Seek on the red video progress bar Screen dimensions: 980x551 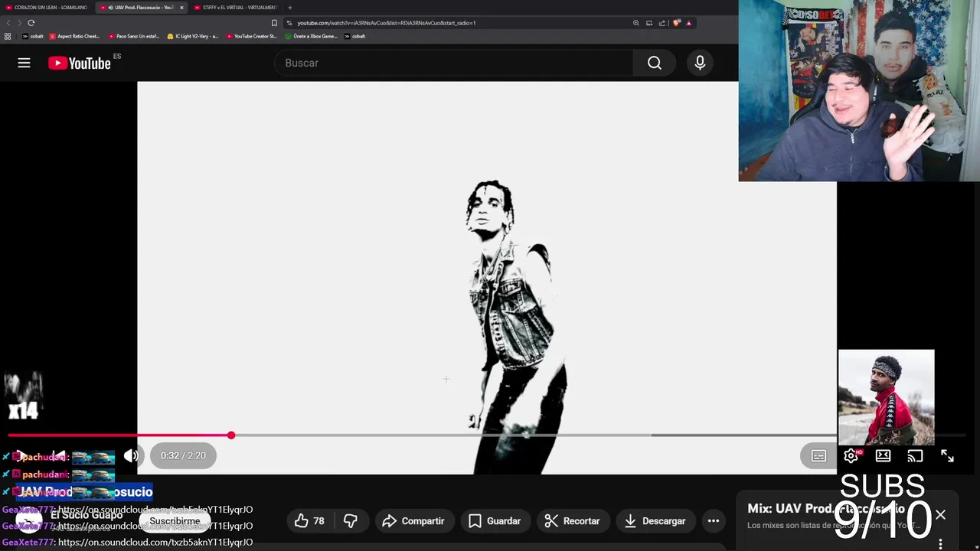point(119,435)
